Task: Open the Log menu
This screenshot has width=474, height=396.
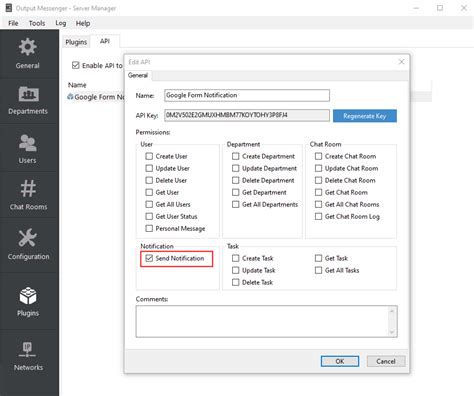Action: click(61, 23)
